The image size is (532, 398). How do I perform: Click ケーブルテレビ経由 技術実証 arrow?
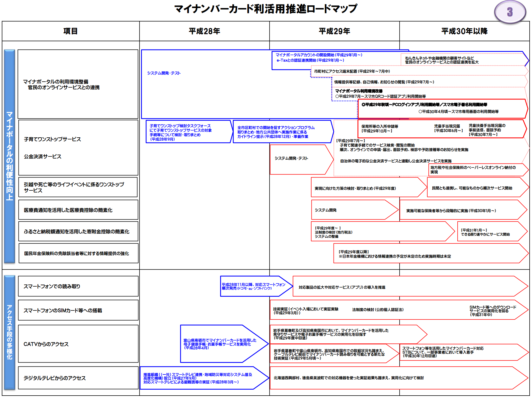click(x=334, y=354)
